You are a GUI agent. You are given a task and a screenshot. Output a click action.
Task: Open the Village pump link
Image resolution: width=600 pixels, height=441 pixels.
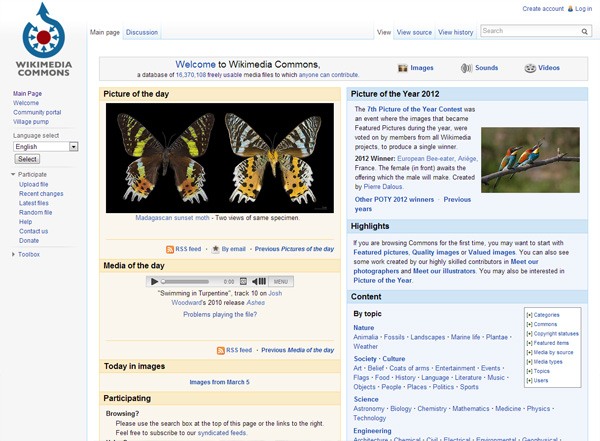point(31,122)
